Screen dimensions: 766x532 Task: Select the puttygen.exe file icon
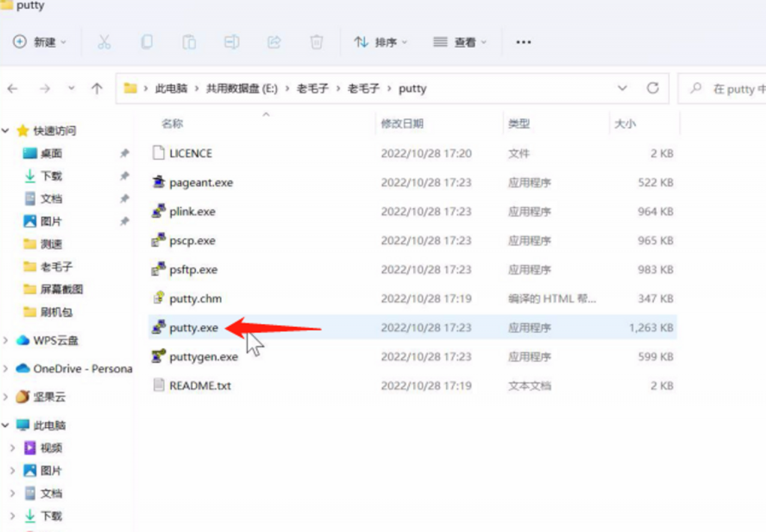pos(159,357)
